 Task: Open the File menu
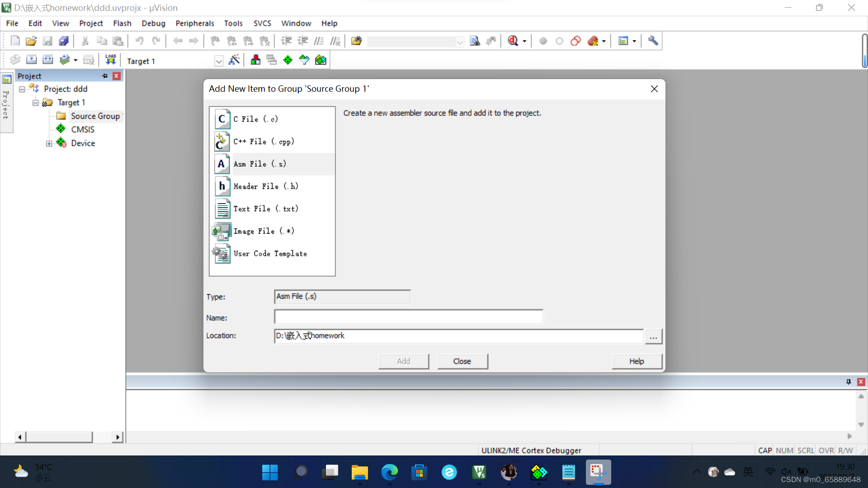click(x=12, y=23)
